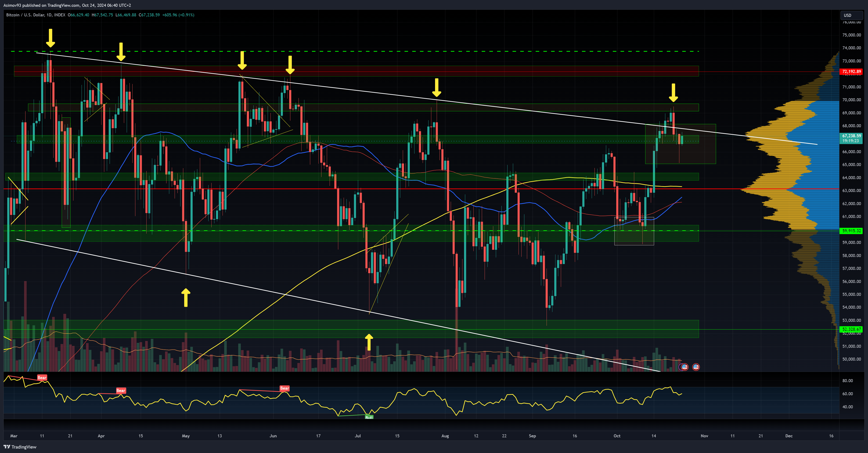Click the Sep label on time axis
The image size is (868, 453).
tap(532, 436)
